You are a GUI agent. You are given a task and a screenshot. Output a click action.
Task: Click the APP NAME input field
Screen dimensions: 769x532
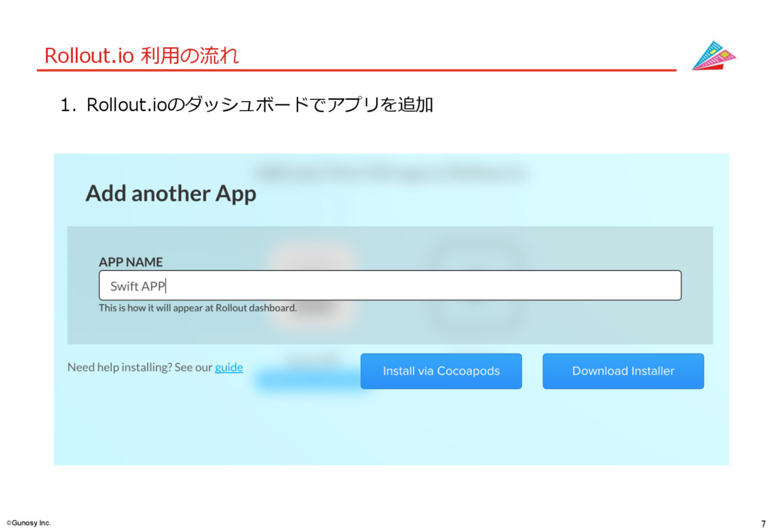coord(390,285)
